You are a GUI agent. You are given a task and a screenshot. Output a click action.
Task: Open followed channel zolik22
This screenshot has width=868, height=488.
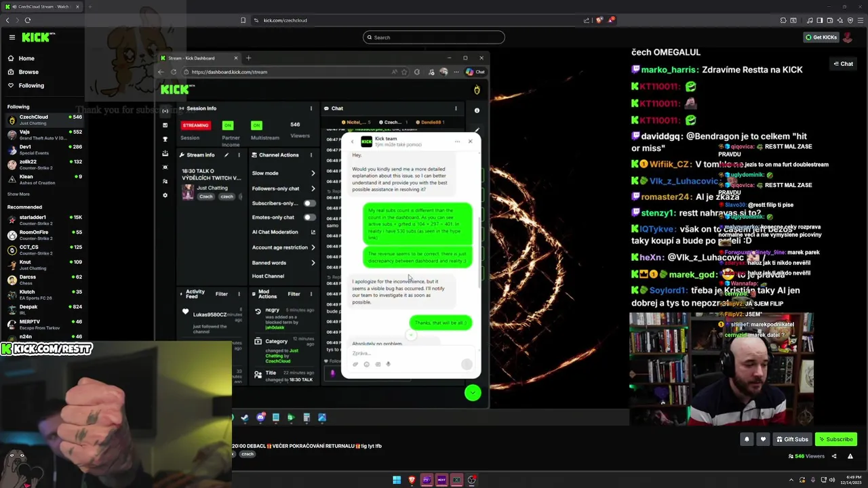tap(44, 164)
